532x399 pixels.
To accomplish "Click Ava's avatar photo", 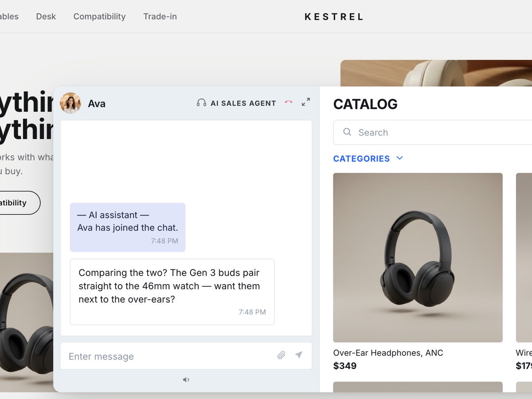I will [70, 103].
